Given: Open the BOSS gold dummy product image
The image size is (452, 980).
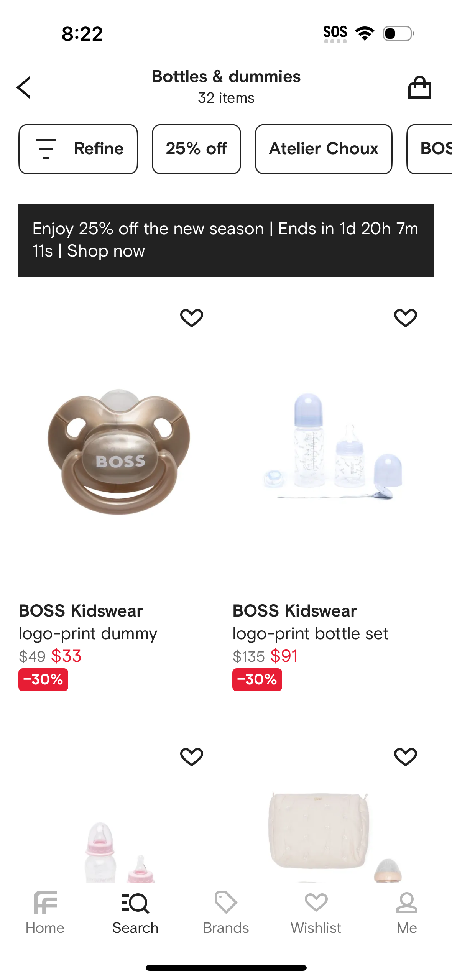Looking at the screenshot, I should coord(119,451).
